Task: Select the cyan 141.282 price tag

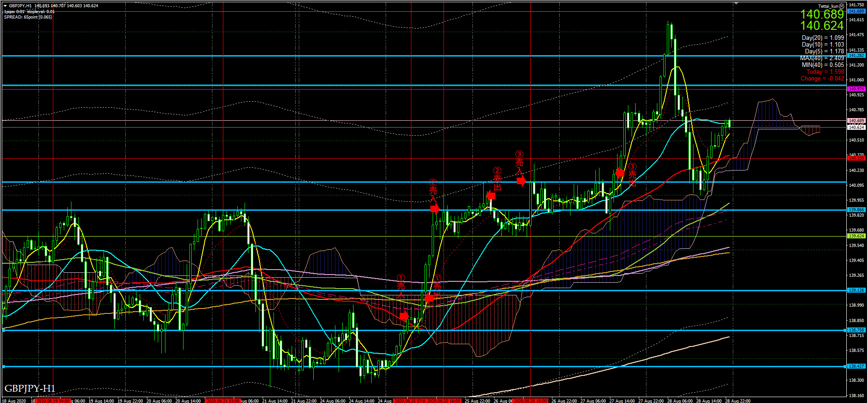Action: [856, 56]
